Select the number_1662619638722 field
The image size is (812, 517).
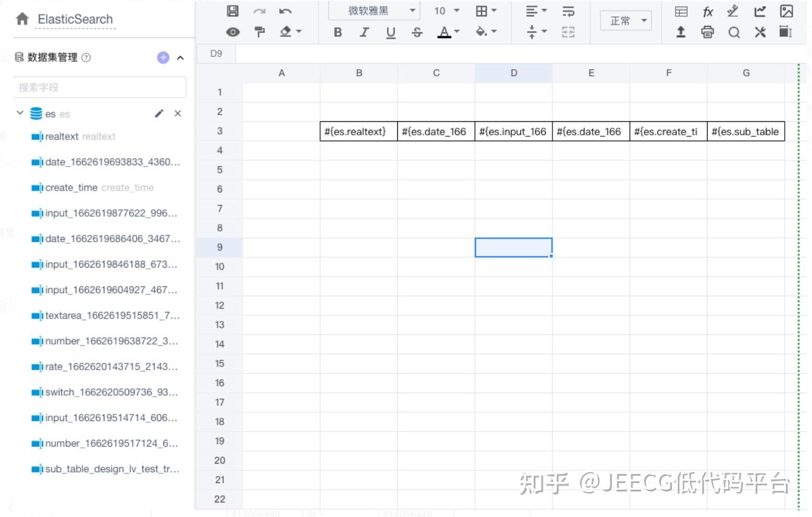[x=104, y=341]
